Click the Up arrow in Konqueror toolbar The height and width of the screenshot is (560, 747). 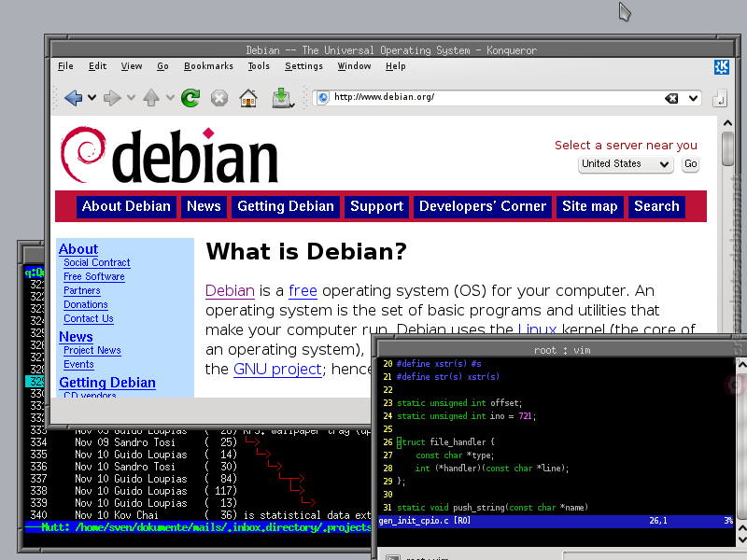coord(151,98)
